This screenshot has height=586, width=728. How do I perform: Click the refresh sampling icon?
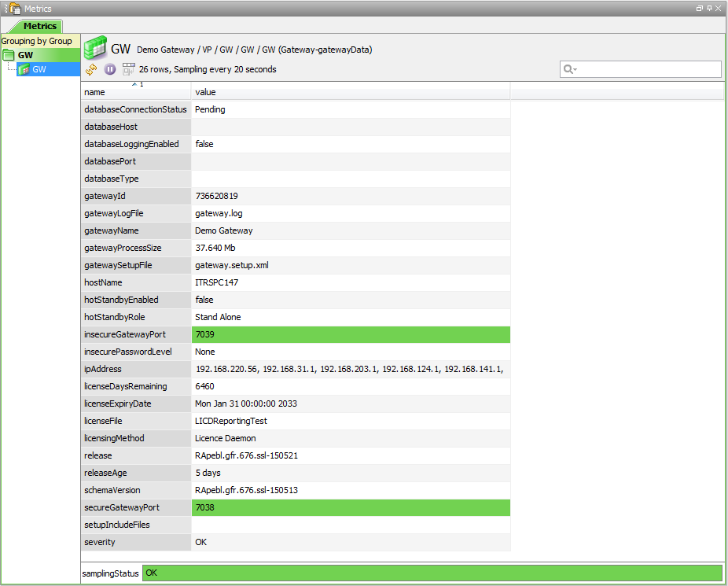(x=91, y=69)
